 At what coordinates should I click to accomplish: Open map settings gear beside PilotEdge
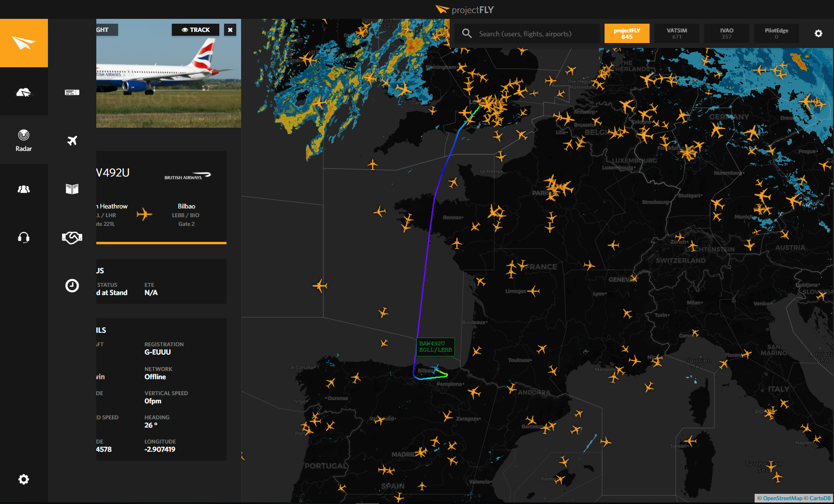coord(819,33)
